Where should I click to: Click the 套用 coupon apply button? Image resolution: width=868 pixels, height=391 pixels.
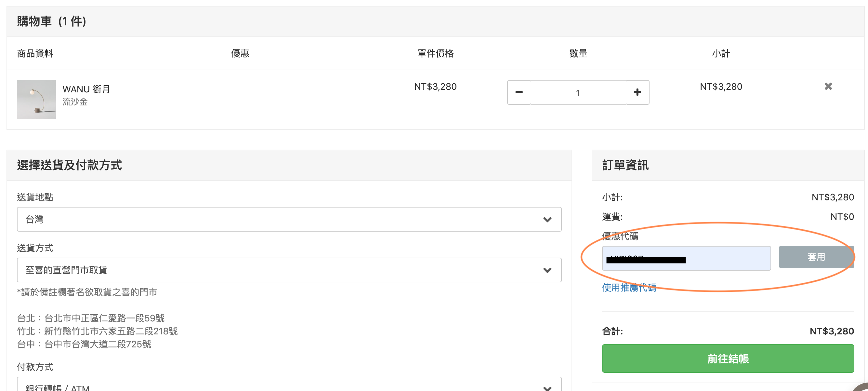pos(816,257)
